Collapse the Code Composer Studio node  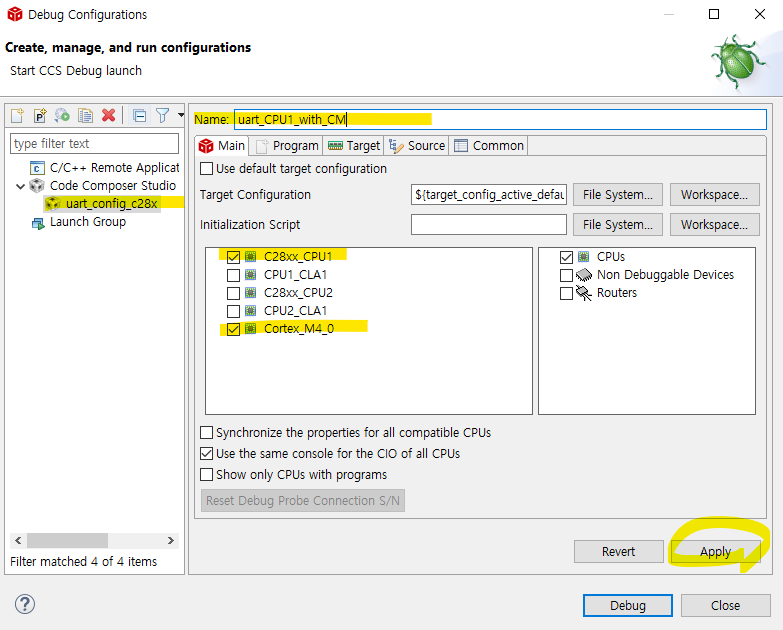click(x=20, y=186)
